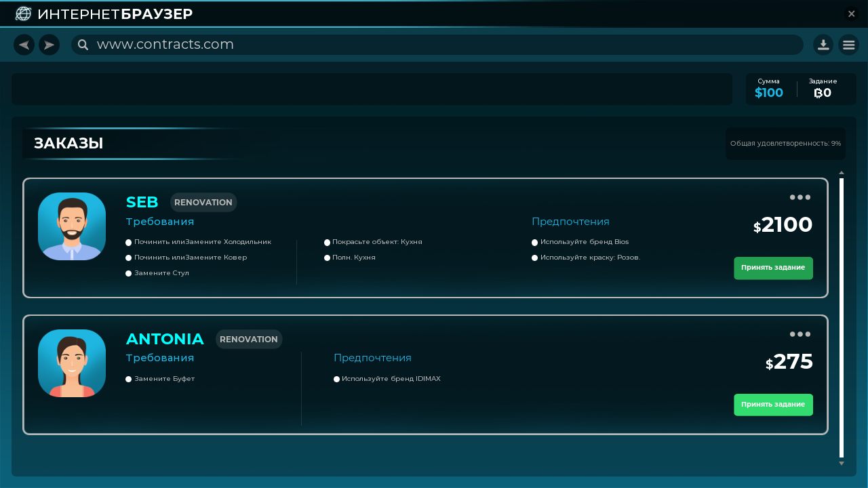Image resolution: width=868 pixels, height=488 pixels.
Task: Select the Задание counter in top right
Action: pos(823,89)
